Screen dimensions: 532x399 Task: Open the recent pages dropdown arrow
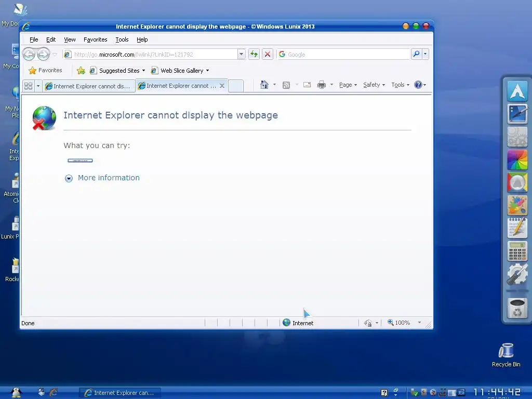pos(55,54)
